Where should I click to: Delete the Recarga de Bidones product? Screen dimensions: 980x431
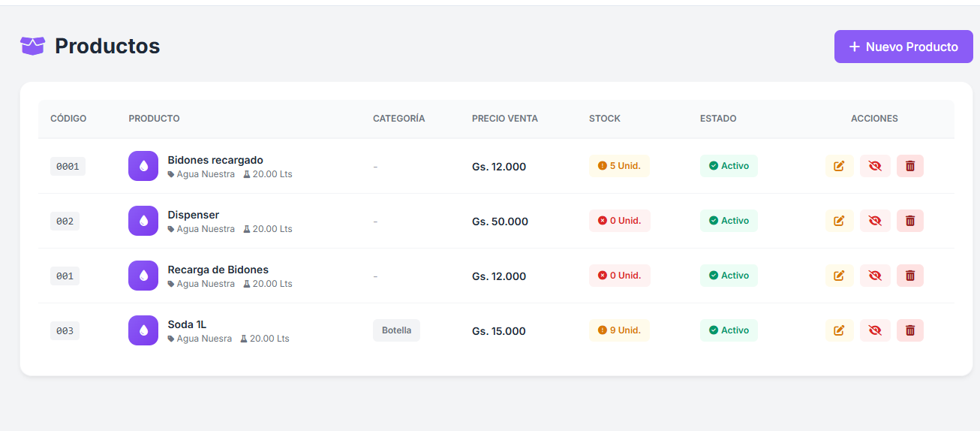(909, 276)
